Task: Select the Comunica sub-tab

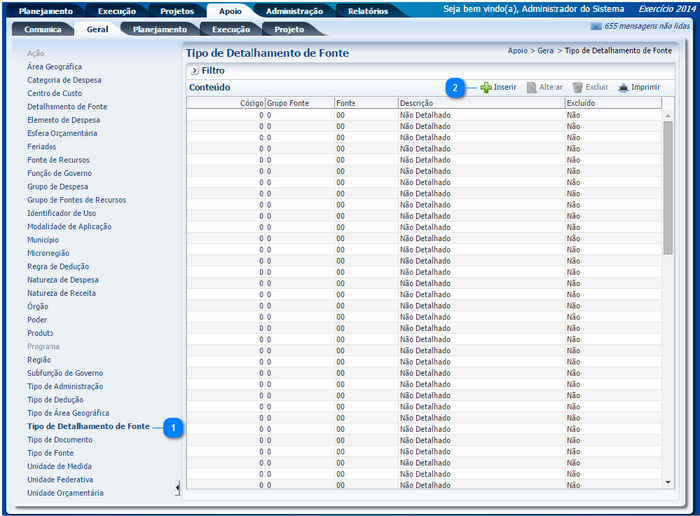Action: click(x=43, y=30)
